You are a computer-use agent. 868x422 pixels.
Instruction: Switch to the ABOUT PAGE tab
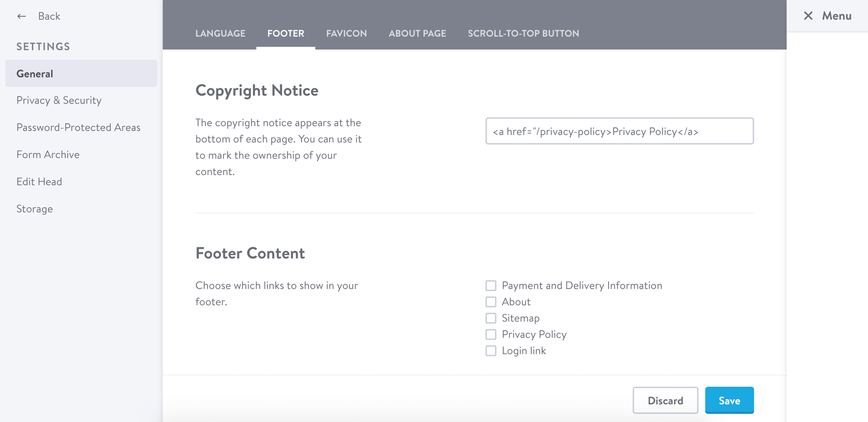coord(417,33)
